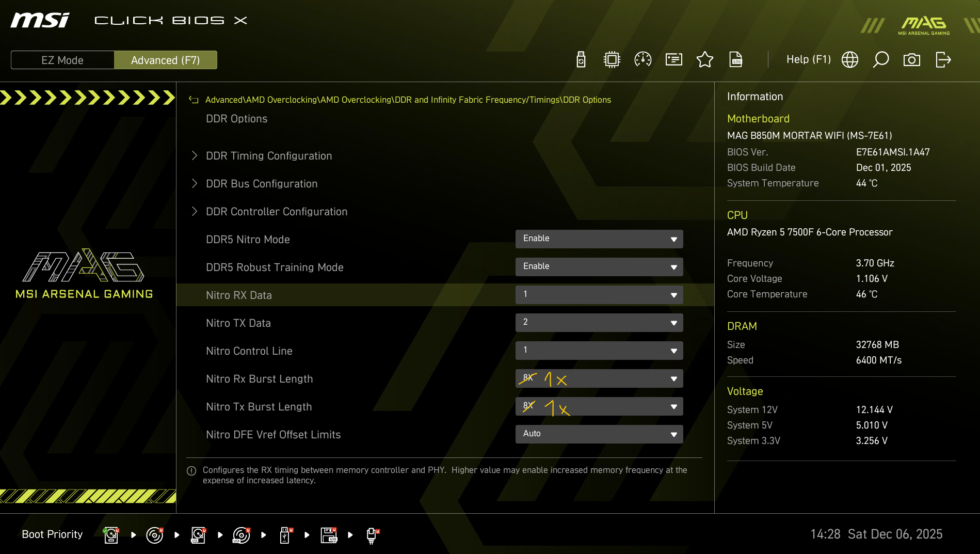
Task: Open the Nitro RX Data dropdown
Action: coord(599,295)
